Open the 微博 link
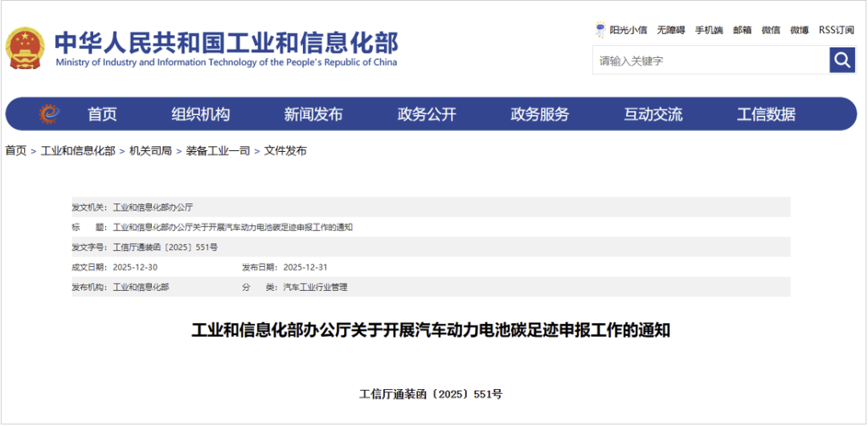868x426 pixels. point(800,31)
